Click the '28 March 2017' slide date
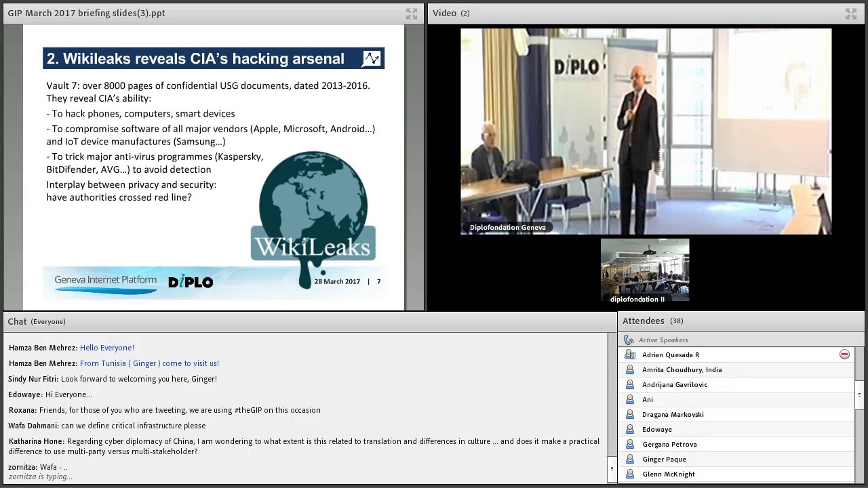 point(337,282)
